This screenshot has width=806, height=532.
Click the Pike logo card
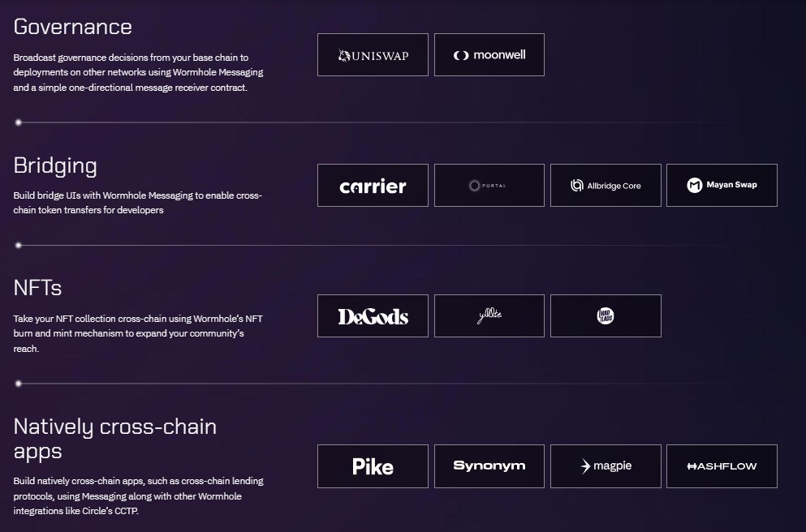(x=373, y=466)
